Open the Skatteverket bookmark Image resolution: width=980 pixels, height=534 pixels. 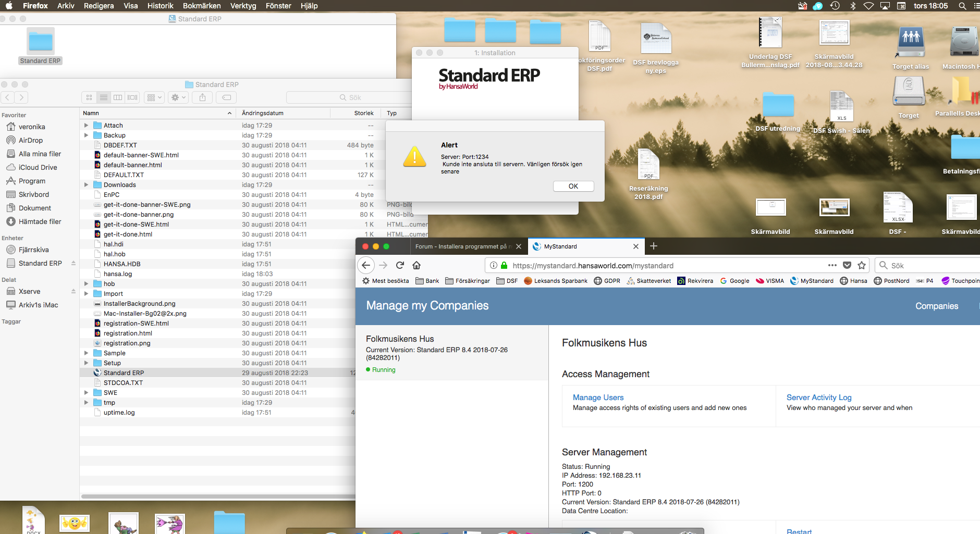coord(649,281)
